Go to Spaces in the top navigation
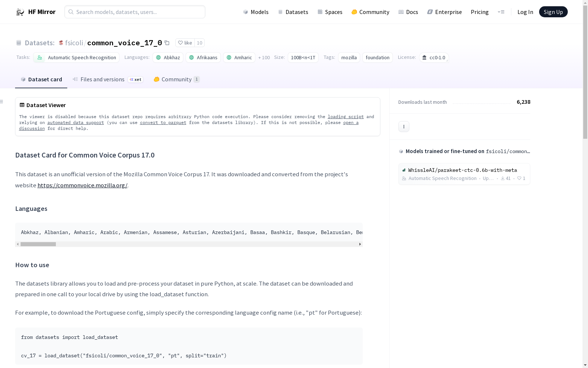The width and height of the screenshot is (588, 368). pyautogui.click(x=330, y=12)
